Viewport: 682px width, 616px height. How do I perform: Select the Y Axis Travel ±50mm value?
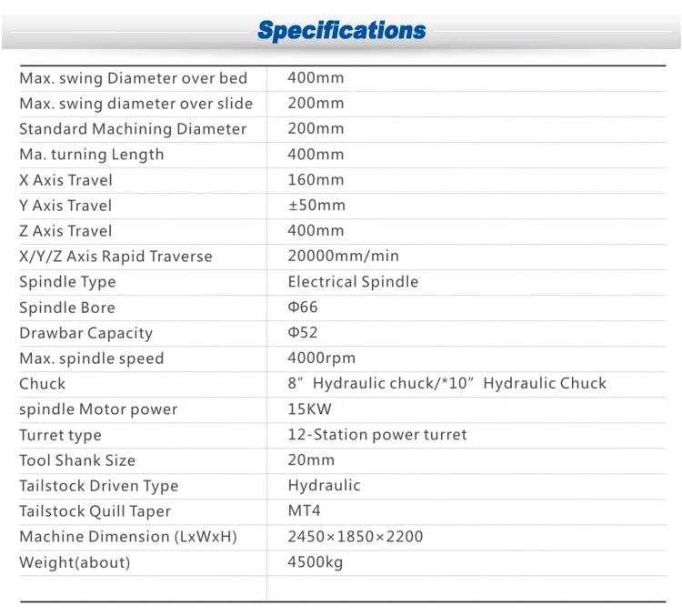pos(316,206)
